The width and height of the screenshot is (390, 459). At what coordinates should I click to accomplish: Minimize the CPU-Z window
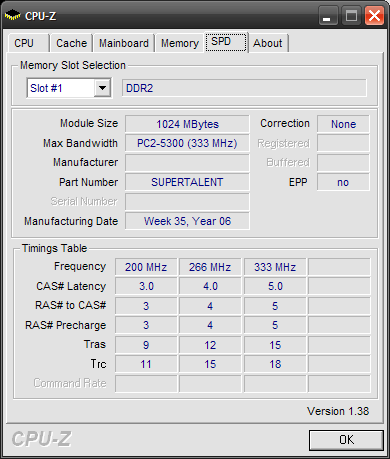[328, 15]
